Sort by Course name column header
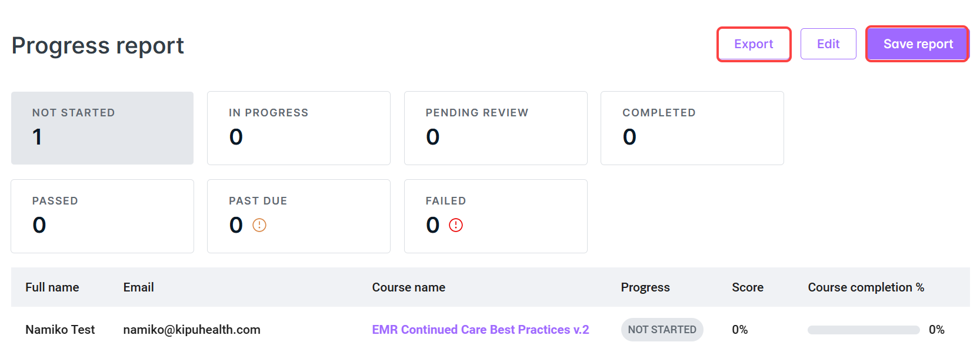 pyautogui.click(x=409, y=287)
